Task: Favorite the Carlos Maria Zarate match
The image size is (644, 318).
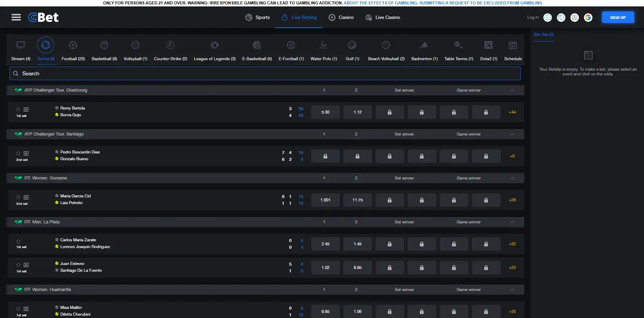Action: tap(18, 241)
